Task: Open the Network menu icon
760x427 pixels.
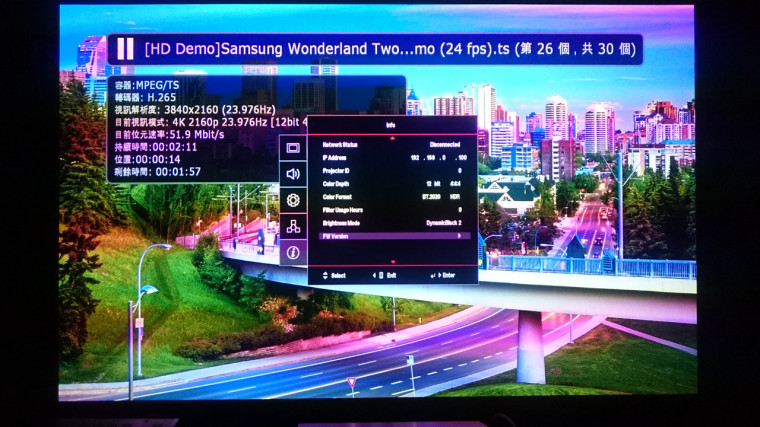Action: (293, 226)
